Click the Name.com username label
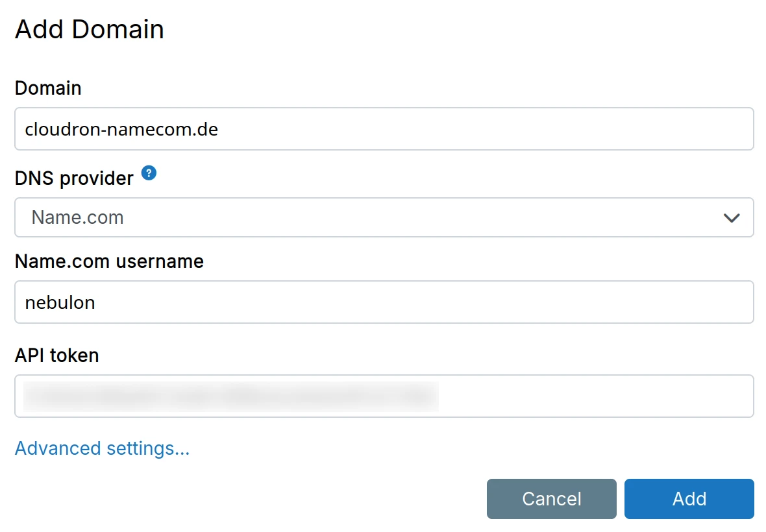Viewport: 766px width, 532px height. (x=109, y=261)
